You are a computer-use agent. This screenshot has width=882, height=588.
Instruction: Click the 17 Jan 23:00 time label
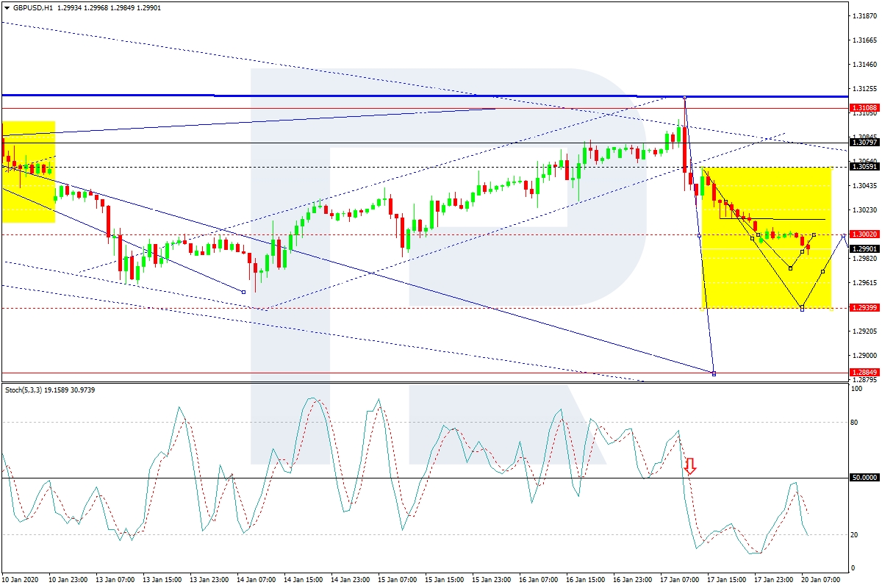[772, 580]
